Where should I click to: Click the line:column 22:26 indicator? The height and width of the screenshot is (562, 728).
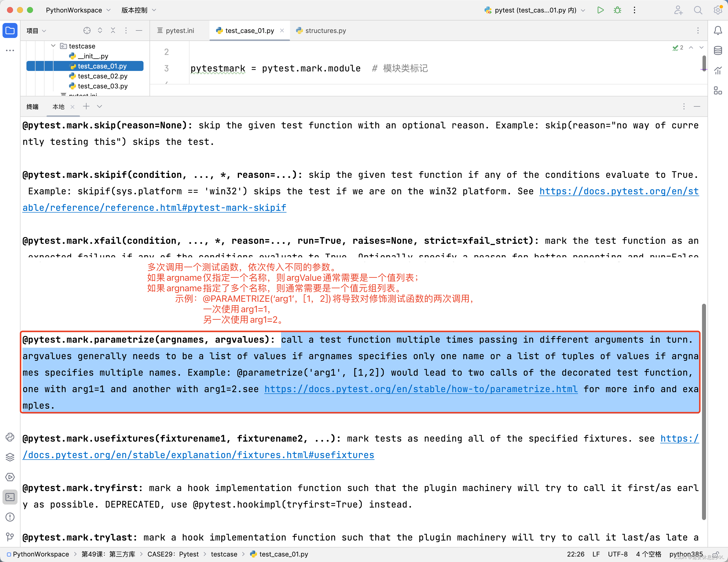click(x=576, y=554)
